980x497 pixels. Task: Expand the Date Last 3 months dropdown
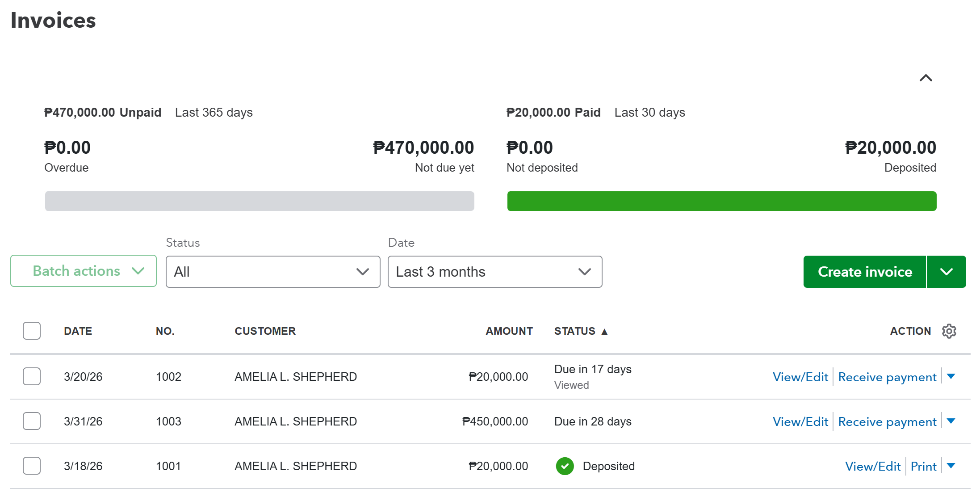pos(494,272)
